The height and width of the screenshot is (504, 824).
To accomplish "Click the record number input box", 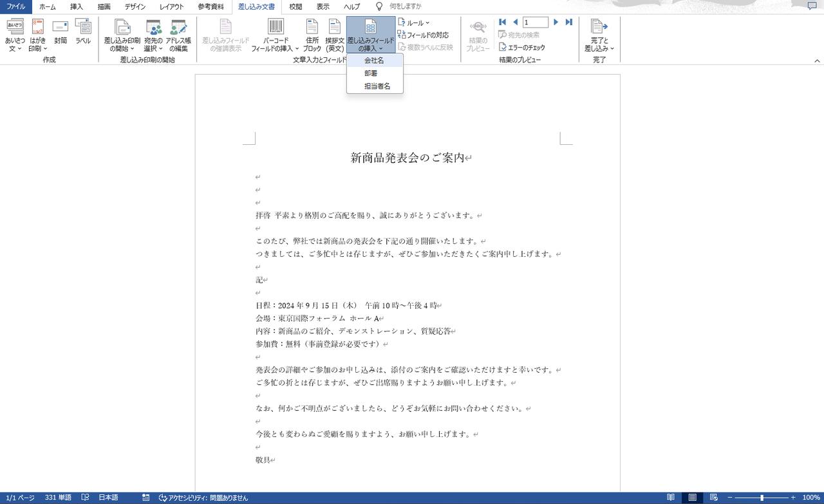I will click(536, 23).
